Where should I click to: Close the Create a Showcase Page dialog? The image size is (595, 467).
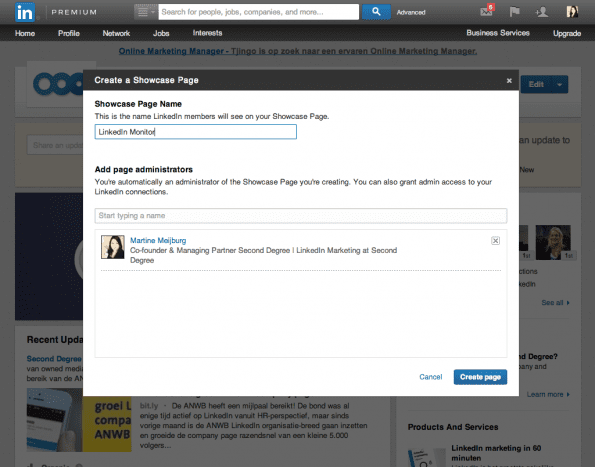click(x=509, y=80)
